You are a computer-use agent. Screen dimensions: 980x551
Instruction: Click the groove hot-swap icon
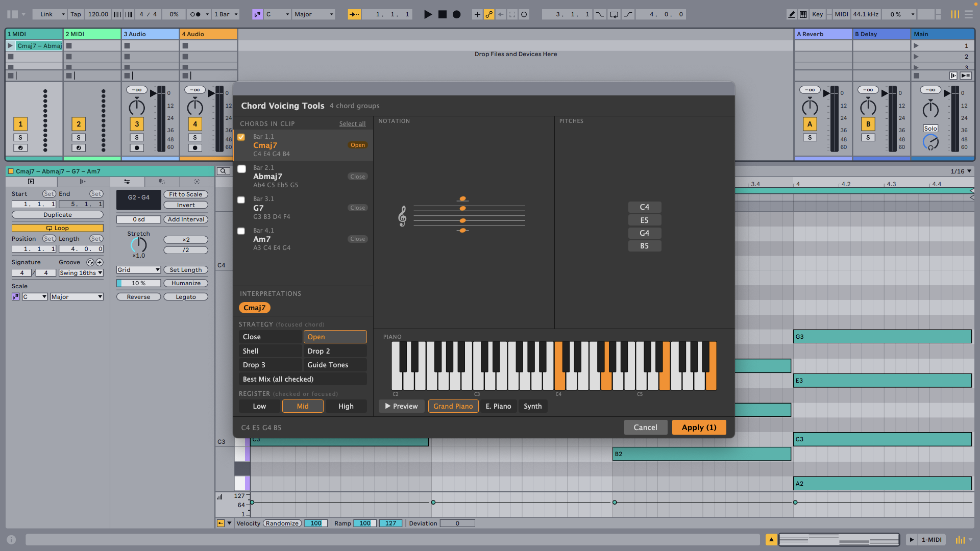click(90, 262)
